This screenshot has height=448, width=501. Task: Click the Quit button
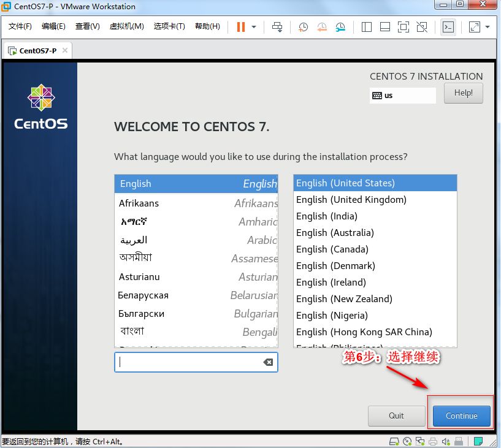pos(396,416)
